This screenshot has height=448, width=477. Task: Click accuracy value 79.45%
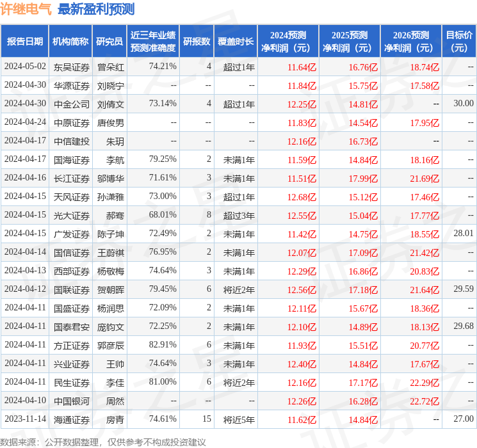coord(163,289)
